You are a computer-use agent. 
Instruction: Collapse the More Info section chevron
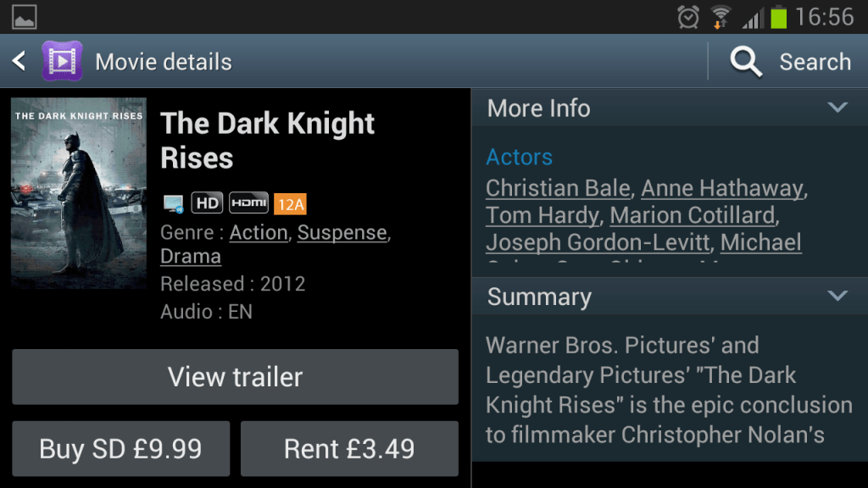pyautogui.click(x=837, y=108)
